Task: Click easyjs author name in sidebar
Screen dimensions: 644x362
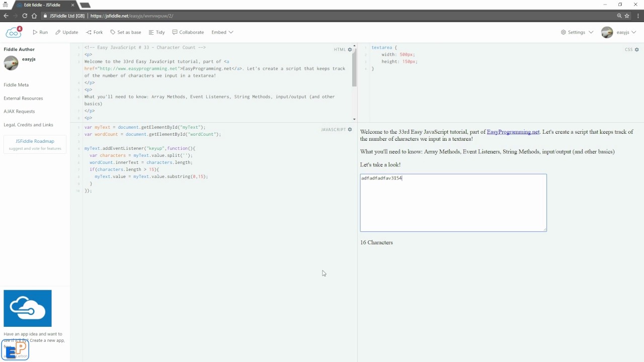Action: point(29,59)
